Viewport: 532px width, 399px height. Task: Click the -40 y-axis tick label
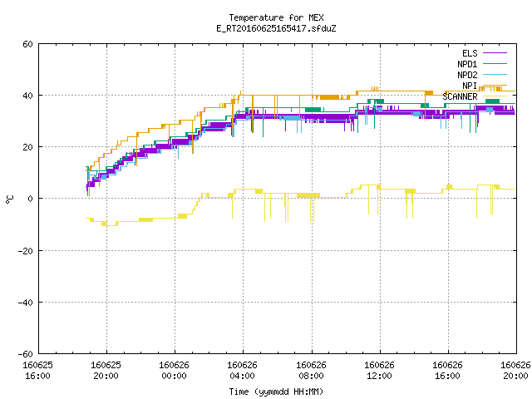tap(26, 303)
